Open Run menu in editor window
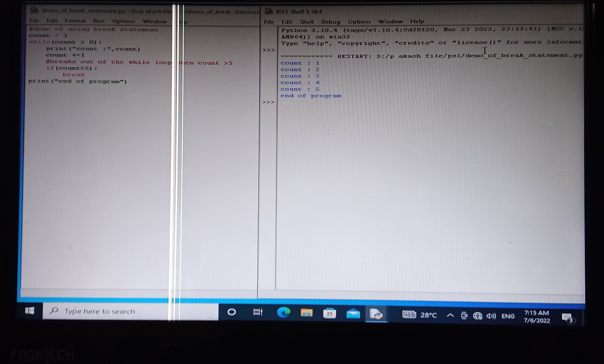The height and width of the screenshot is (364, 604). 98,21
